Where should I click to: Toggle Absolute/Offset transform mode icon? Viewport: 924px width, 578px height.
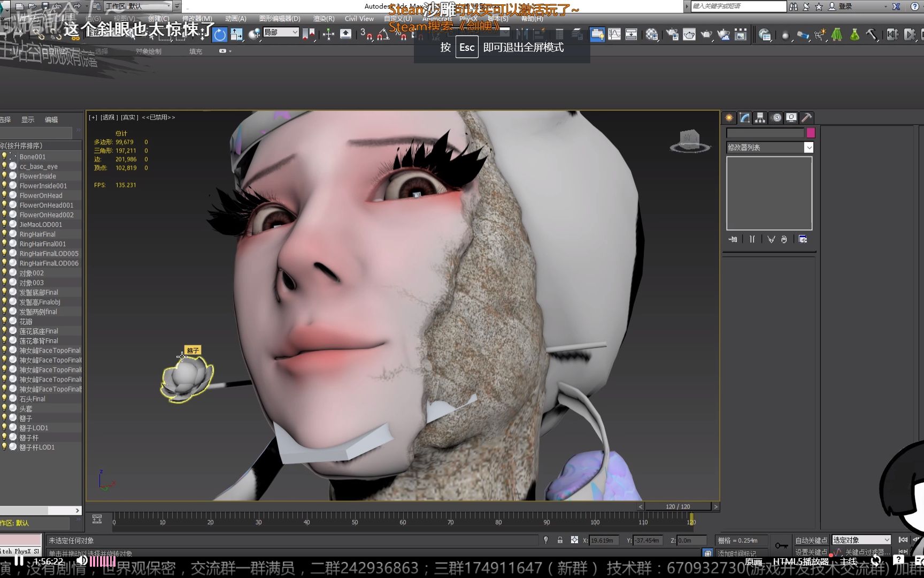tap(574, 541)
